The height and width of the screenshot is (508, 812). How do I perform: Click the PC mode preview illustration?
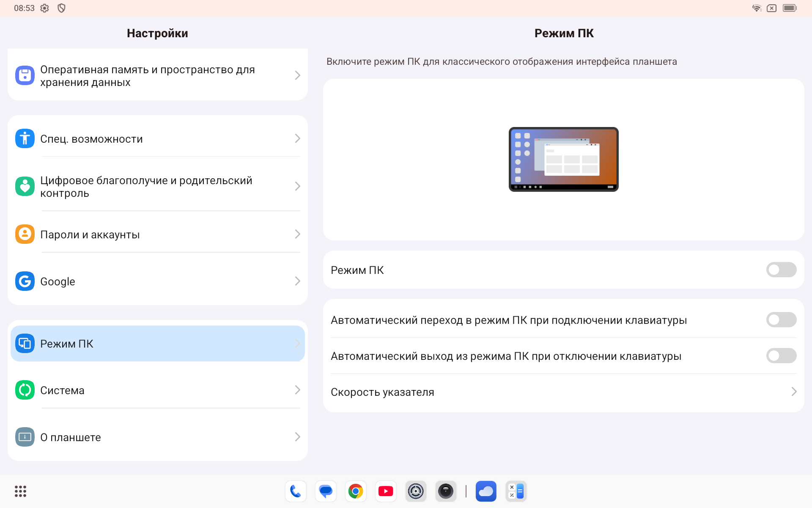(563, 159)
